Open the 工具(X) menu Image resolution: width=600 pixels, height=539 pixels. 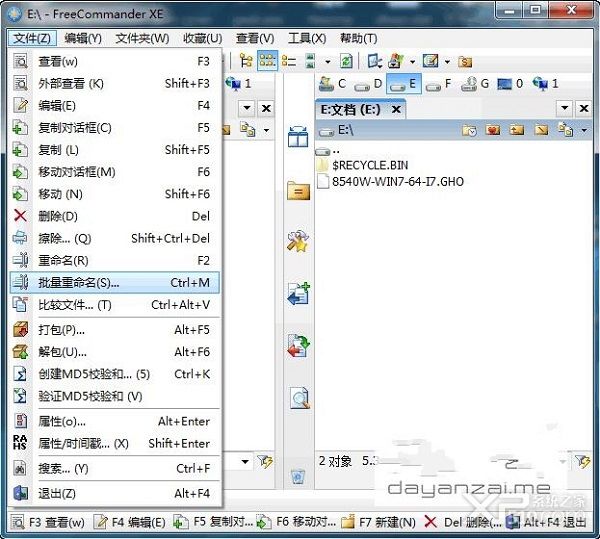(307, 38)
